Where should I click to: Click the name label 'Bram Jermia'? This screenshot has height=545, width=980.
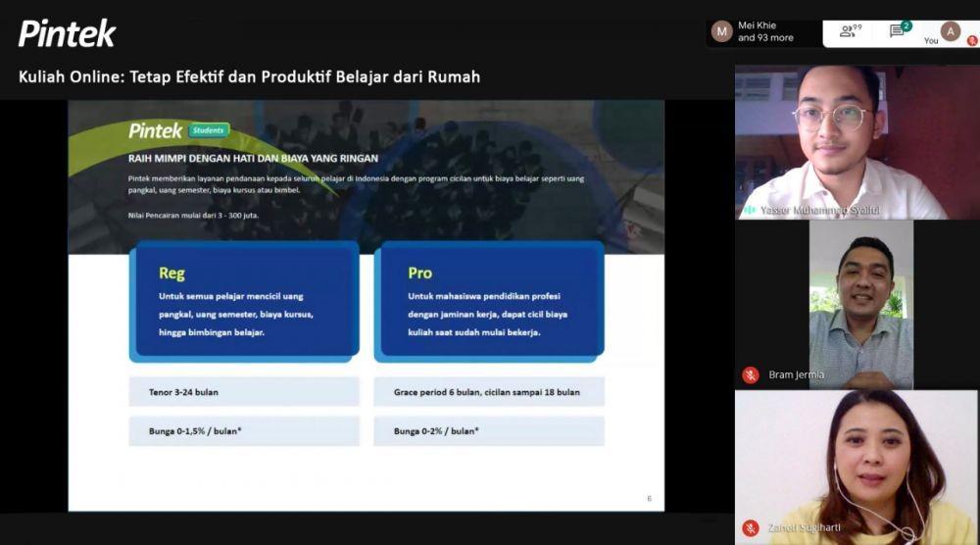(796, 374)
